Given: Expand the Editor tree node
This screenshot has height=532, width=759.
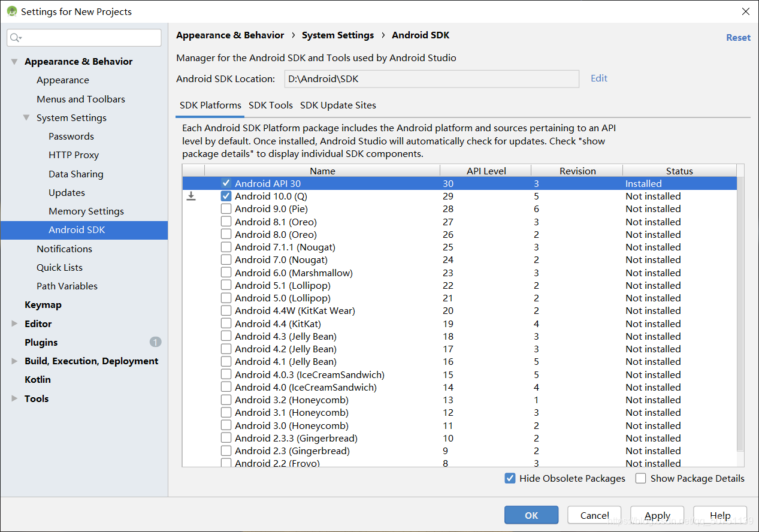Looking at the screenshot, I should coord(14,324).
